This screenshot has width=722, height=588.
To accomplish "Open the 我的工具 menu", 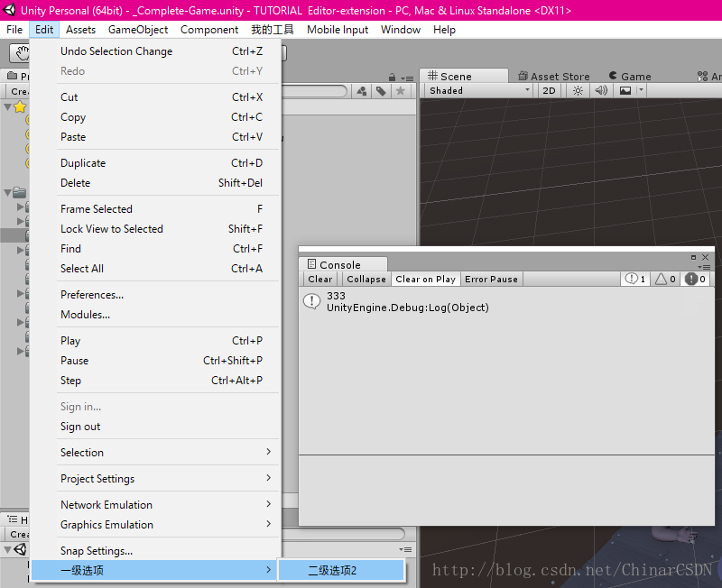I will (273, 30).
